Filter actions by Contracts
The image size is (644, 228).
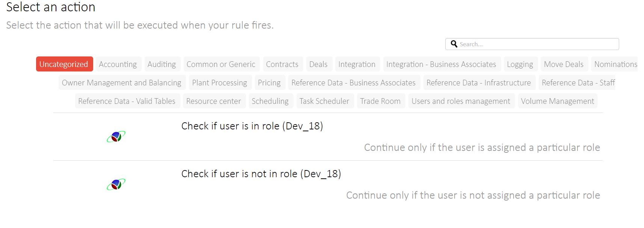(282, 64)
